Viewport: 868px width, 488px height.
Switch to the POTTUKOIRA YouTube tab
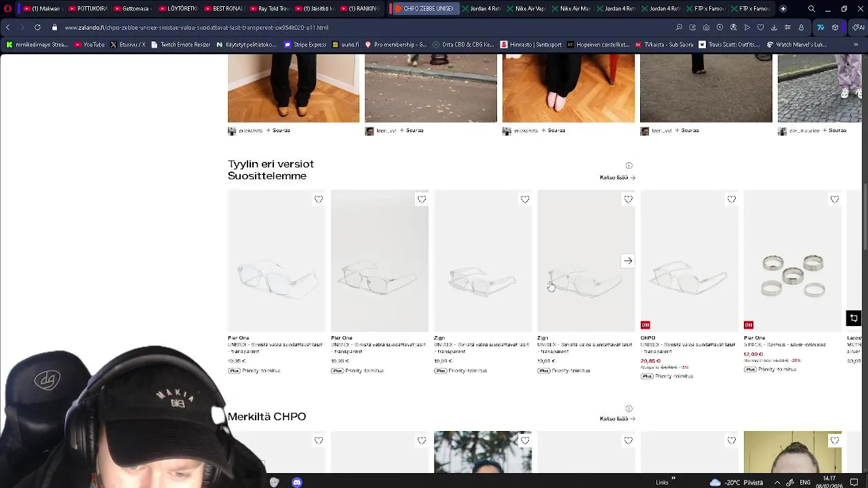click(x=89, y=9)
